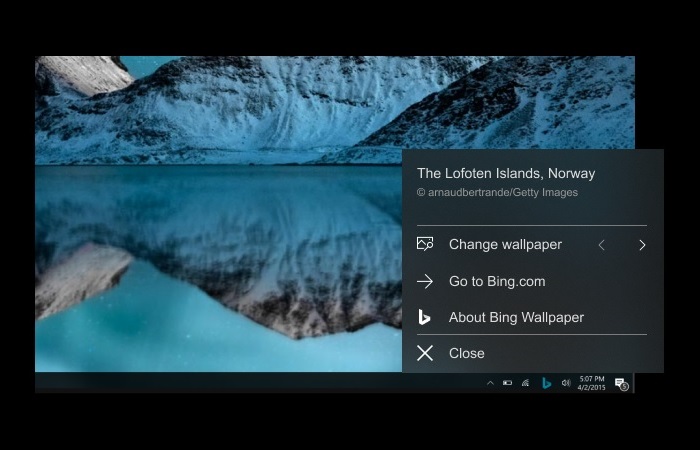Image resolution: width=700 pixels, height=450 pixels.
Task: Select the Change wallpaper menu entry
Action: [x=505, y=244]
